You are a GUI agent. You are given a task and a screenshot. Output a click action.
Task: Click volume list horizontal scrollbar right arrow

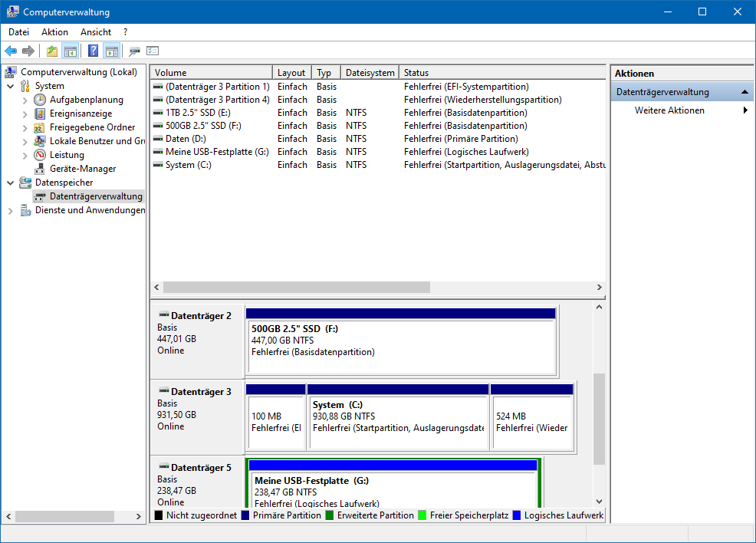coord(600,288)
